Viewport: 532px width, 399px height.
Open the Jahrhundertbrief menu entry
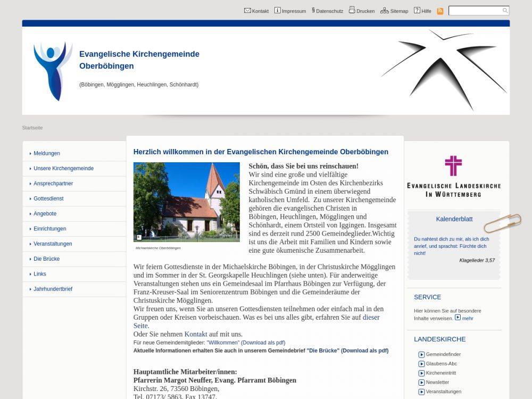(x=53, y=289)
